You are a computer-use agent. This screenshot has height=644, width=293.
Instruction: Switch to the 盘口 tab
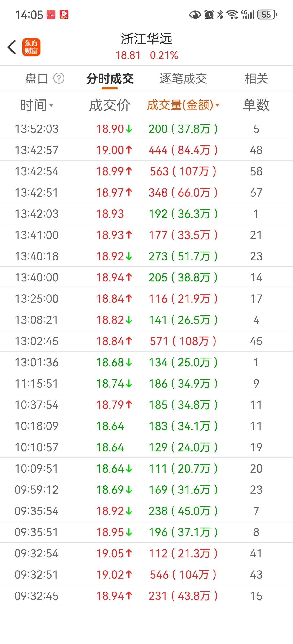click(37, 79)
